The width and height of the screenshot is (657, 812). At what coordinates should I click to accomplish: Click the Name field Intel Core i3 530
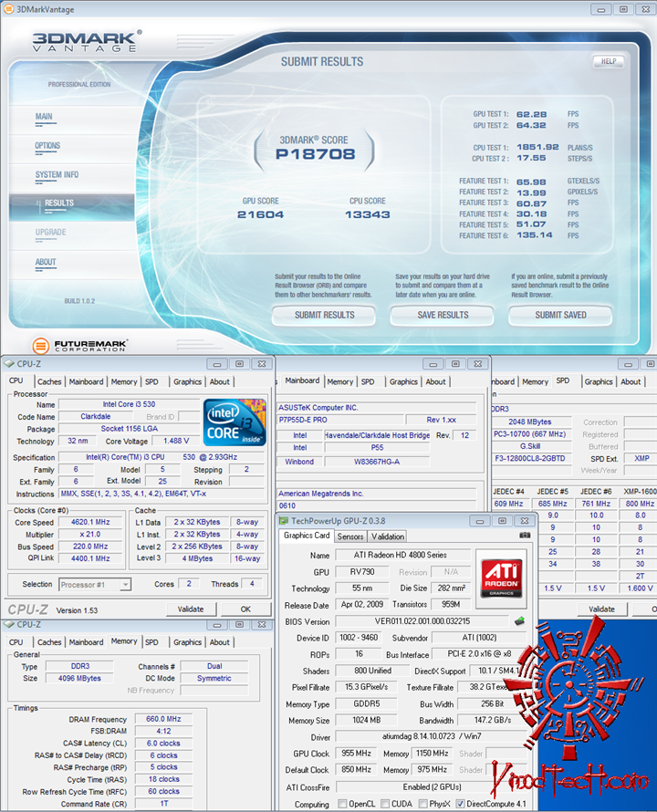[x=129, y=404]
